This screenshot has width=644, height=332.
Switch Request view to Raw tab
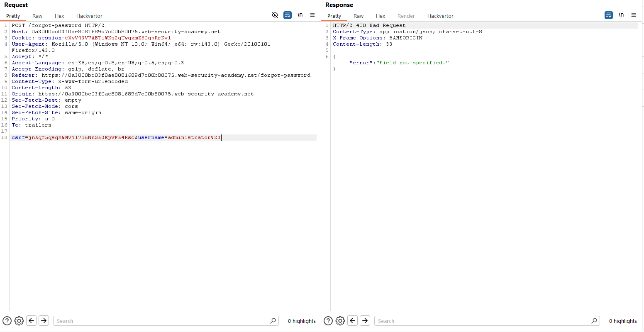[x=37, y=16]
